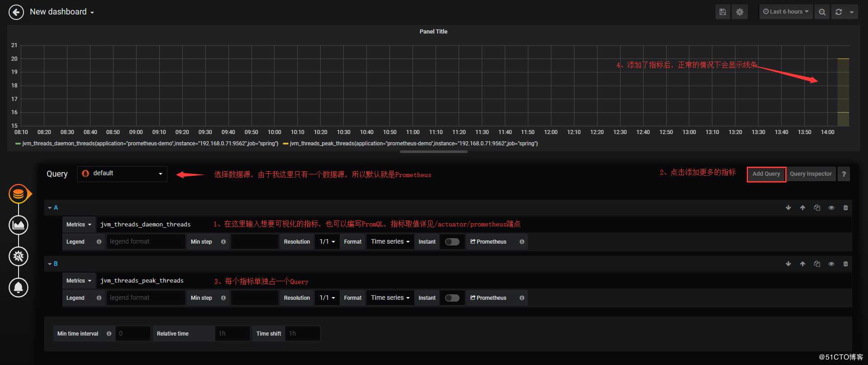This screenshot has width=868, height=365.
Task: Click the jvm_threads_daemon_threads query field
Action: tap(474, 225)
